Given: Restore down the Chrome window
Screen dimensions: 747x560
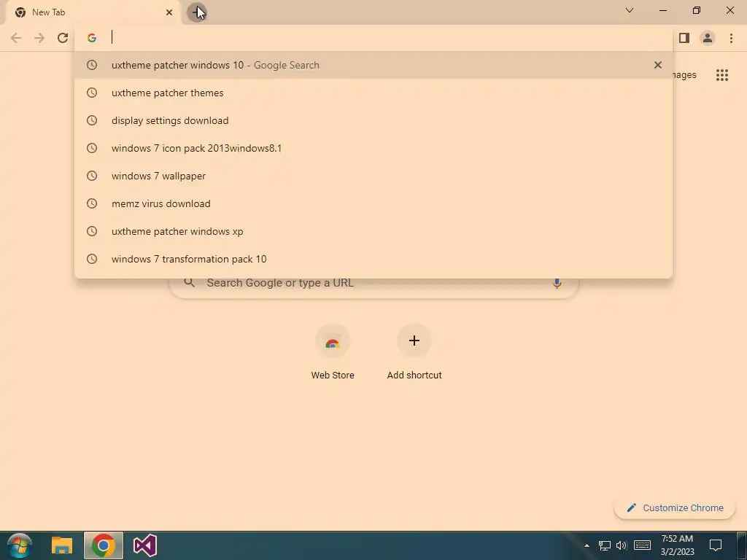Looking at the screenshot, I should click(x=697, y=10).
